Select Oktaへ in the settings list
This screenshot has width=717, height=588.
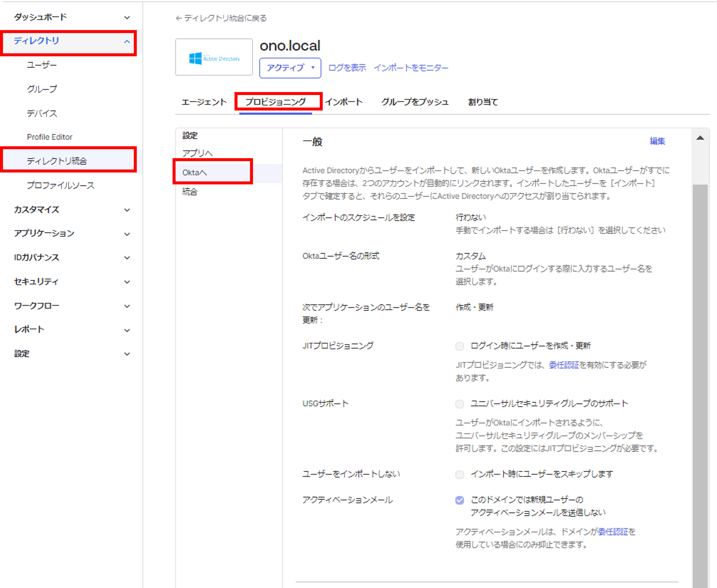(229, 173)
